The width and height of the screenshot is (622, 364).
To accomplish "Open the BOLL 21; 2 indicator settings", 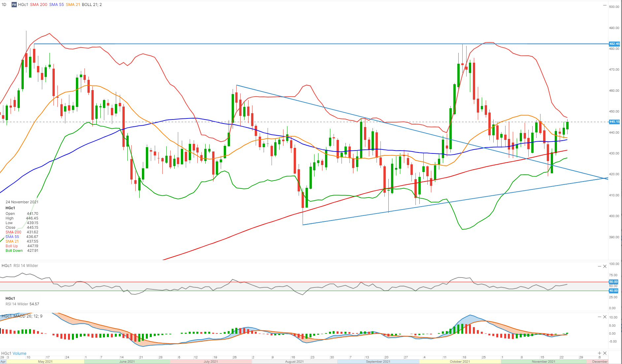I will (x=92, y=5).
